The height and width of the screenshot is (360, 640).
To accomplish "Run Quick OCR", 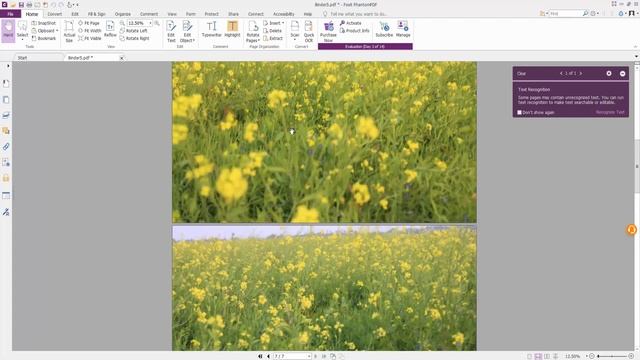I will [x=309, y=31].
